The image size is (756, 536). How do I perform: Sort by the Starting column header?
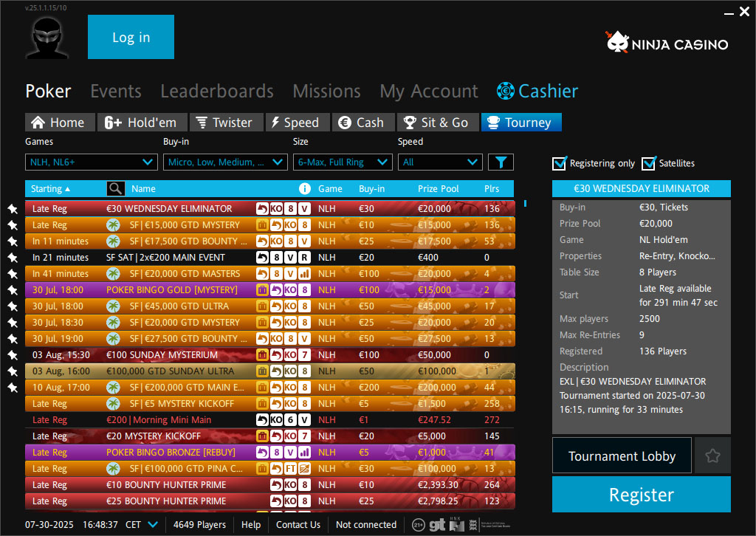tap(50, 188)
